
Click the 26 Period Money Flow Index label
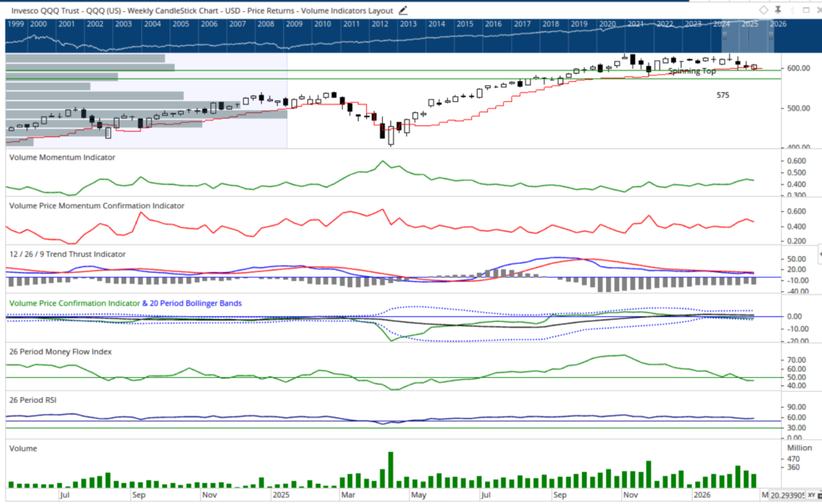pos(60,352)
